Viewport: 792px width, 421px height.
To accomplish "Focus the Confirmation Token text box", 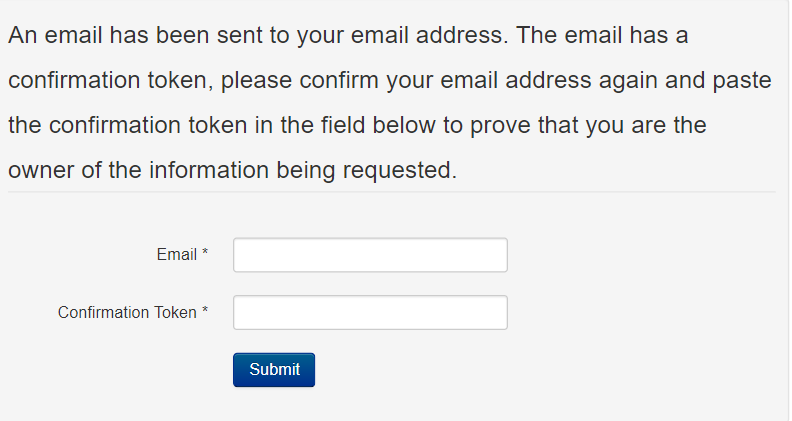I will tap(370, 312).
